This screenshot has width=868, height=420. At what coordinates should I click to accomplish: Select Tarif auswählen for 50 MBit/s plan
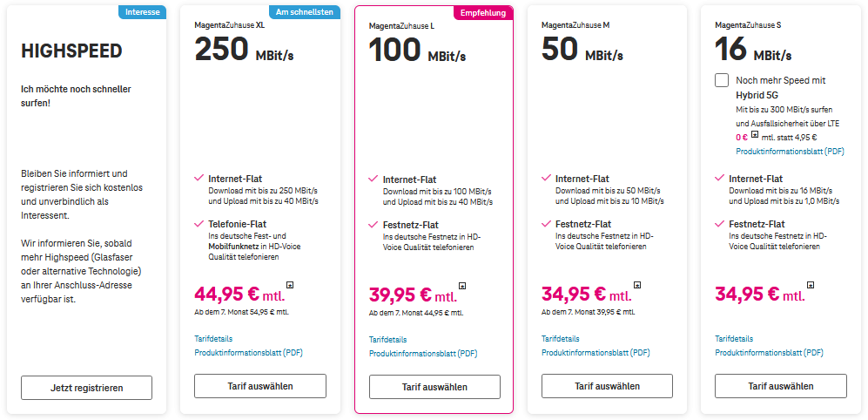(608, 386)
